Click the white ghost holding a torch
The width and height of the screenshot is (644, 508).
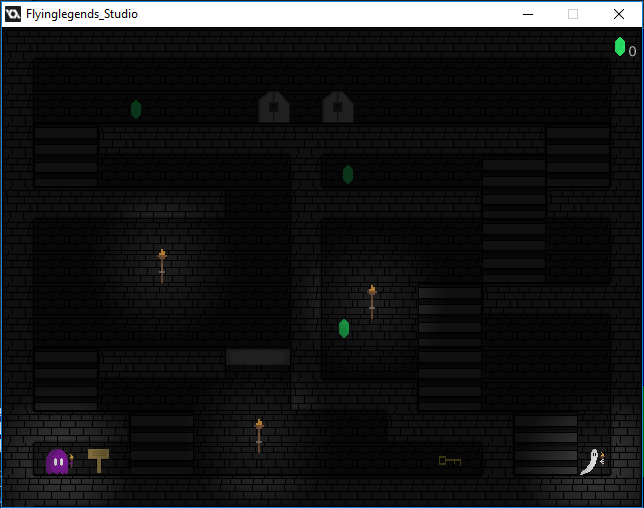pos(592,462)
